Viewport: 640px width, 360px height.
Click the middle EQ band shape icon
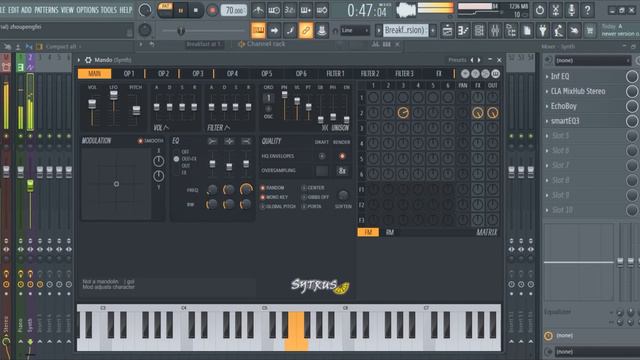[229, 141]
